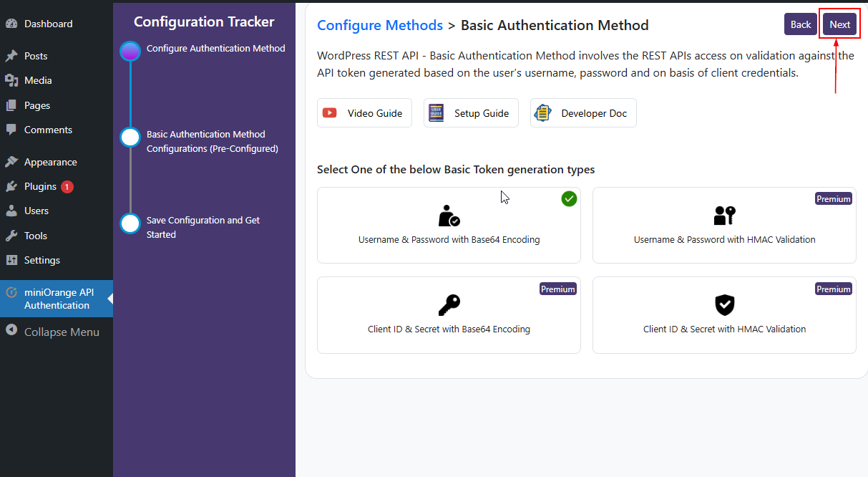This screenshot has width=868, height=477.
Task: Click the key icon for Client ID & Secret
Action: 449,305
